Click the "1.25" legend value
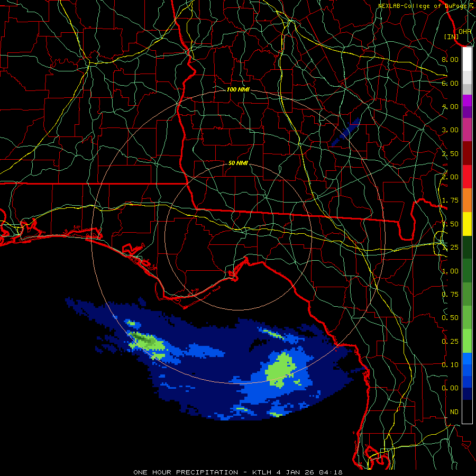 [x=450, y=248]
